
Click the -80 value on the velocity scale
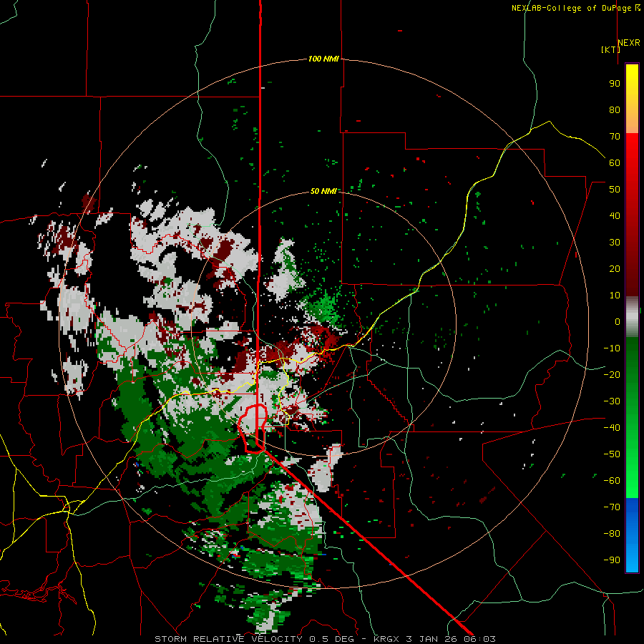click(x=612, y=534)
